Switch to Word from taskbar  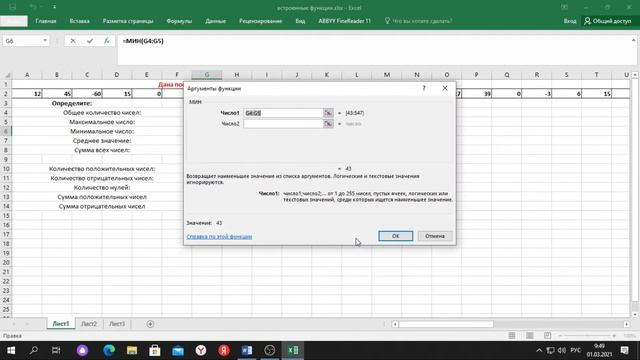[x=247, y=350]
